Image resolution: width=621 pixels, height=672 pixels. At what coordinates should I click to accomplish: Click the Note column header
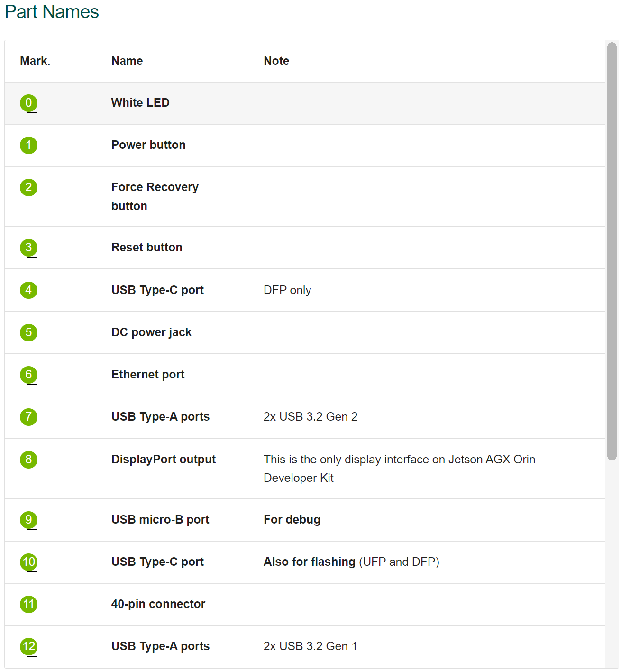[276, 61]
